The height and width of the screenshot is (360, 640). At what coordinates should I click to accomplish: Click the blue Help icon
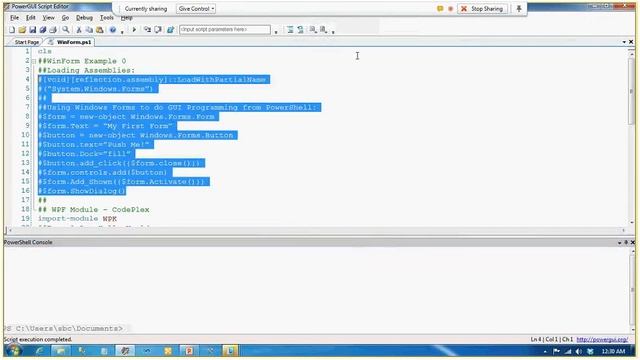(113, 30)
